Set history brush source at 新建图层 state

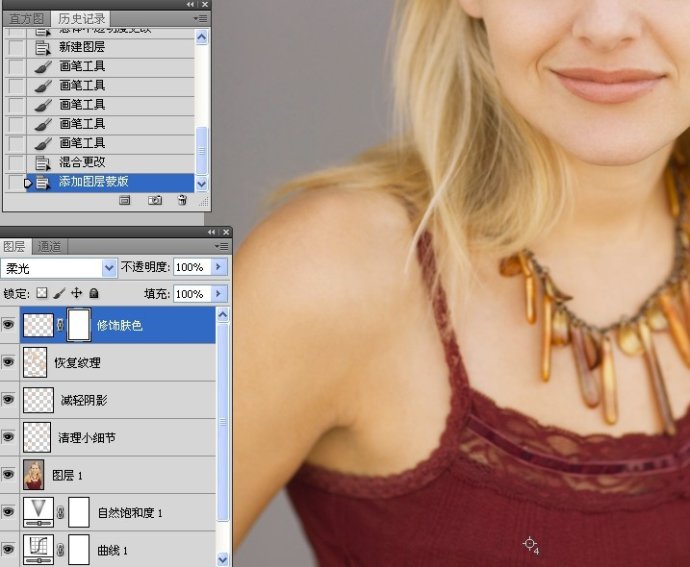coord(16,48)
